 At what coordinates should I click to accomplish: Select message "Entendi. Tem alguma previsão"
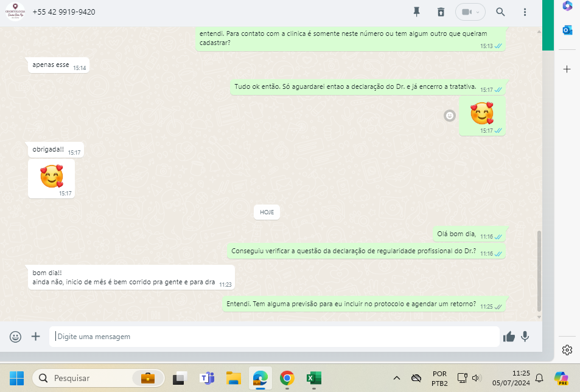364,304
